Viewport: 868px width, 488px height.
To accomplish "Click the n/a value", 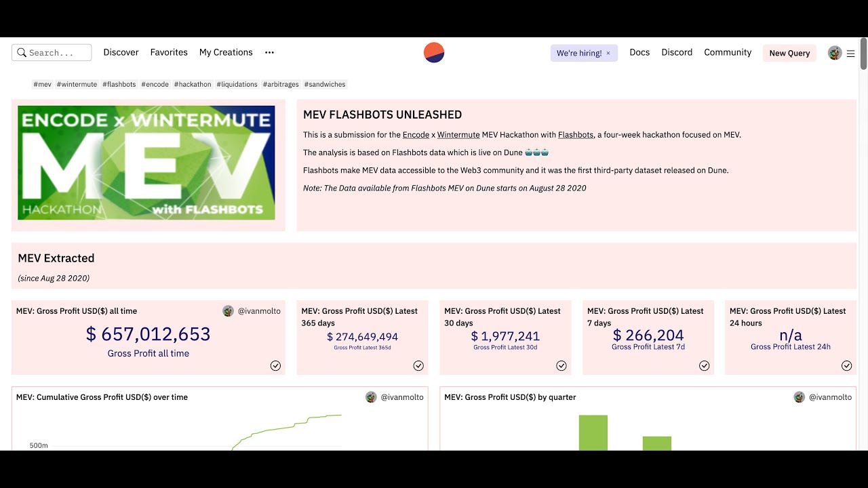I will (791, 335).
